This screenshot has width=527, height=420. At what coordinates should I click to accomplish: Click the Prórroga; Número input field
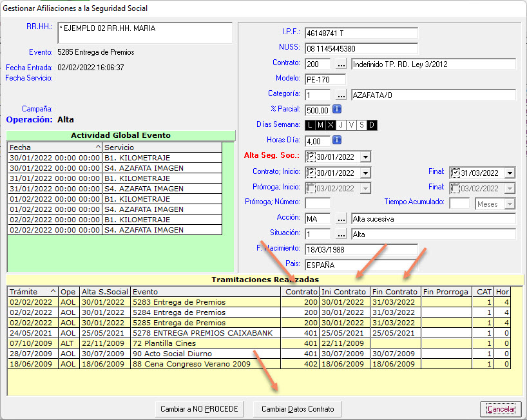(318, 203)
